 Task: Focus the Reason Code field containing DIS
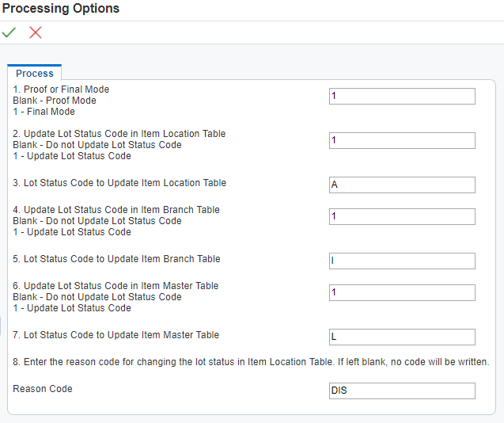[x=402, y=391]
